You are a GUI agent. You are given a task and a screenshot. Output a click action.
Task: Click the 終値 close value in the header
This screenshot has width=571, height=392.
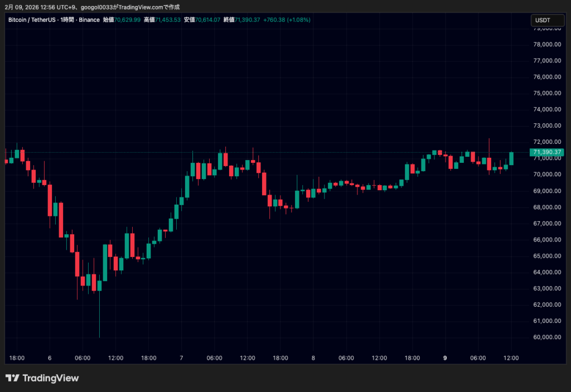click(x=248, y=20)
